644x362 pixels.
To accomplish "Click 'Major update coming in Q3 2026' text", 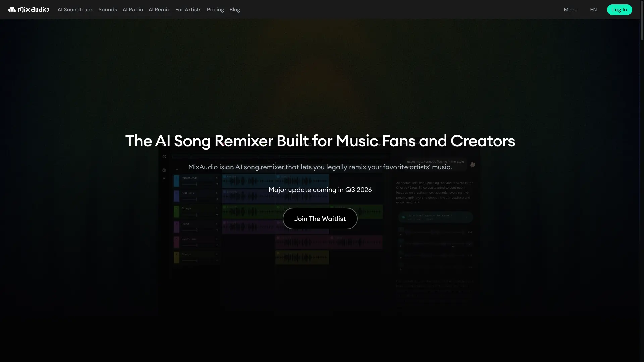I will 320,190.
